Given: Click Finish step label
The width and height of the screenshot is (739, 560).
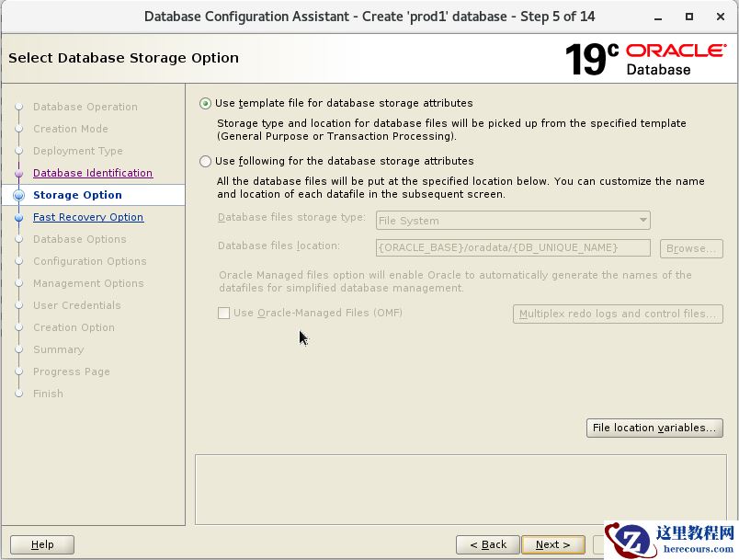Looking at the screenshot, I should [x=48, y=394].
